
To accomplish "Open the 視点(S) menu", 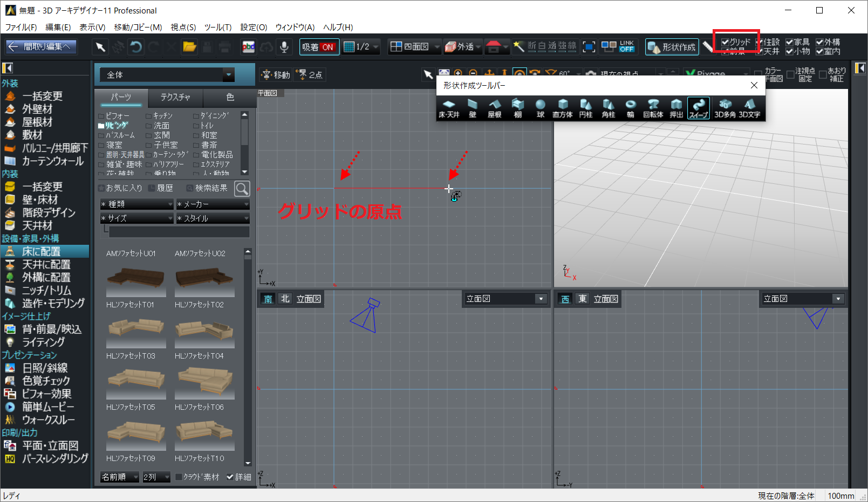I will [183, 27].
